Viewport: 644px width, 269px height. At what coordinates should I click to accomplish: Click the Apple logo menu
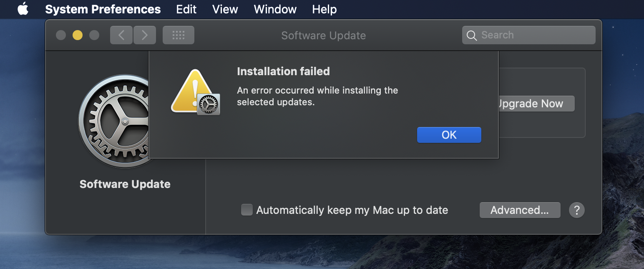point(23,9)
